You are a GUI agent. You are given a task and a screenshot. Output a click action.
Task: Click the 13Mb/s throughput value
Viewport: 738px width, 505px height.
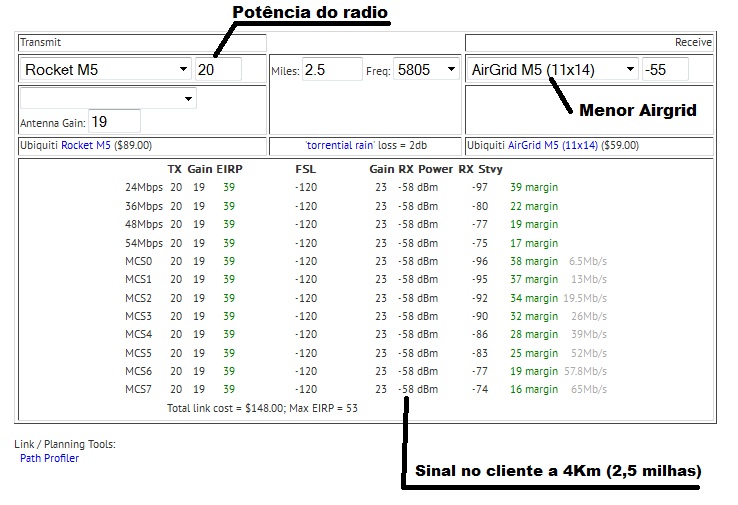pos(589,279)
